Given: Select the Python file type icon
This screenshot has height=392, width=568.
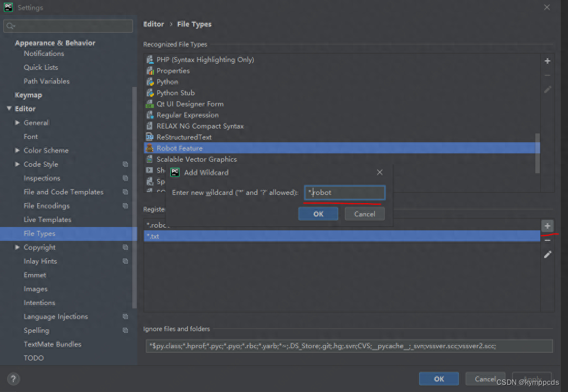Looking at the screenshot, I should coord(149,81).
